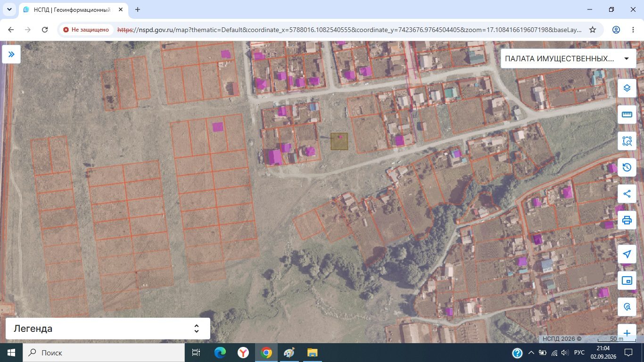Select the ruler measurement tool
This screenshot has height=362, width=644.
pos(627,115)
